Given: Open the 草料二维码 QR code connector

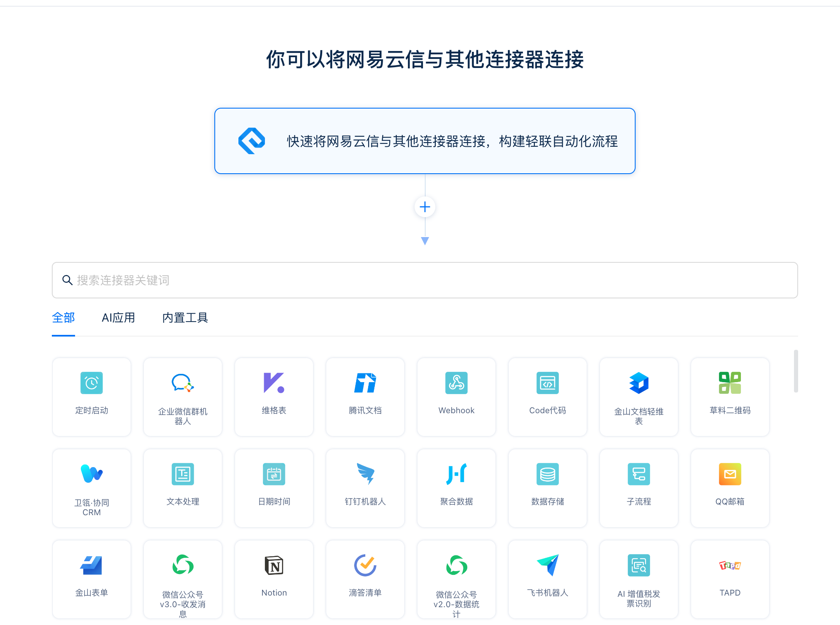Looking at the screenshot, I should pyautogui.click(x=730, y=383).
